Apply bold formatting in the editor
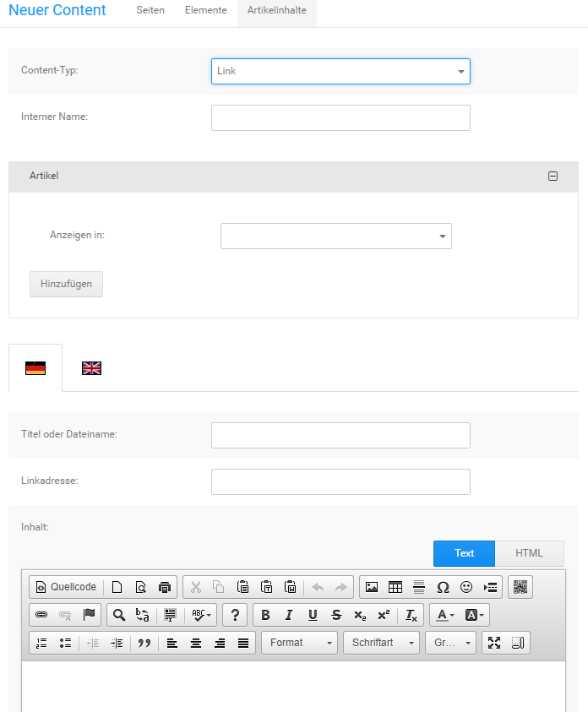 click(265, 615)
